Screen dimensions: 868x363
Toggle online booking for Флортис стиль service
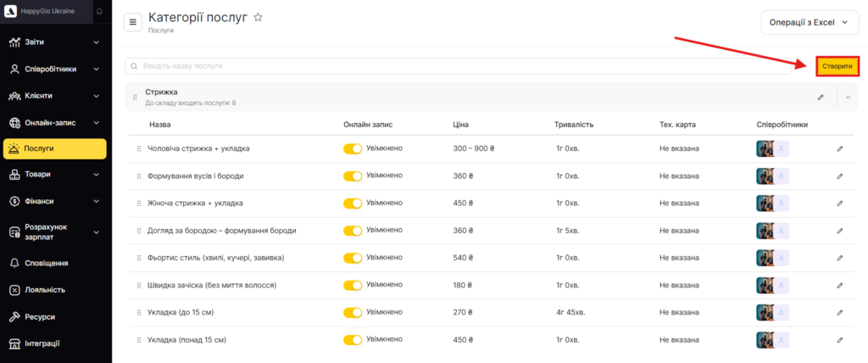click(353, 258)
